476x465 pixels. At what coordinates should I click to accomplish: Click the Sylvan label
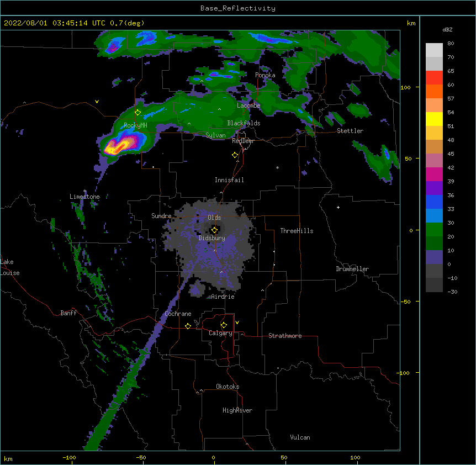click(215, 135)
